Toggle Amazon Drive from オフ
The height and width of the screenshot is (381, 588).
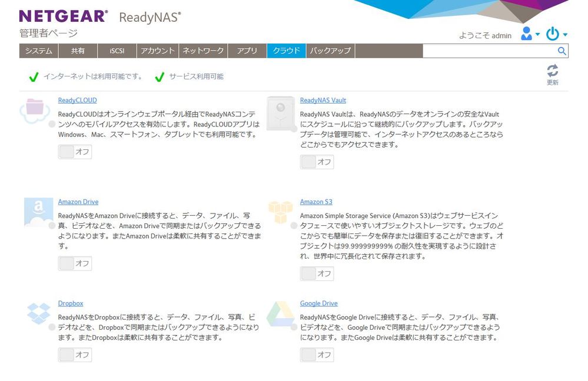[x=75, y=263]
